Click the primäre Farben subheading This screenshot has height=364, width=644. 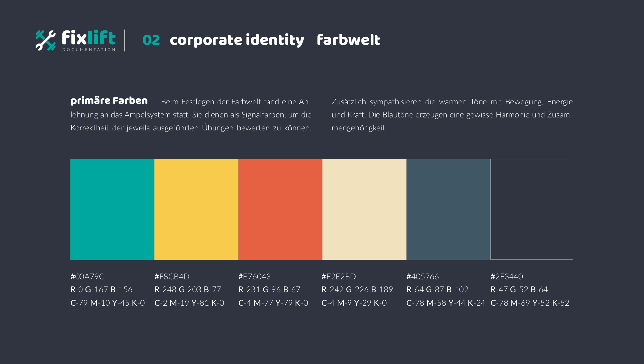(109, 101)
